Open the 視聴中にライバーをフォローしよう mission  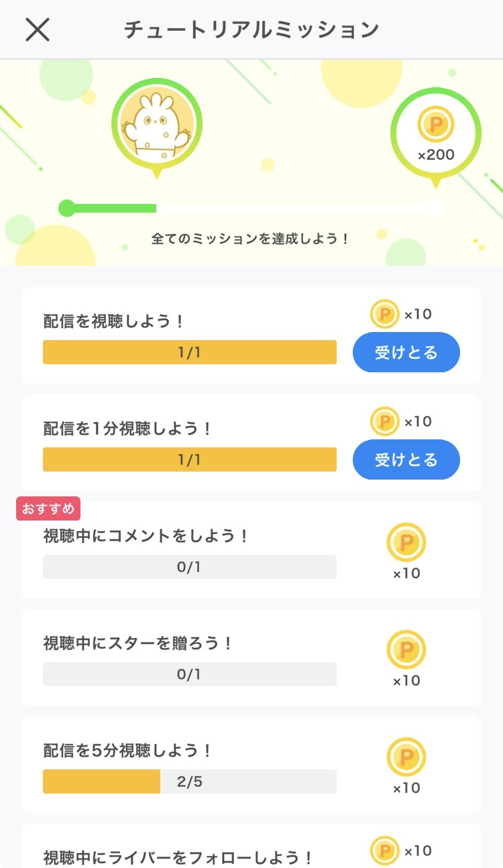coord(178,857)
